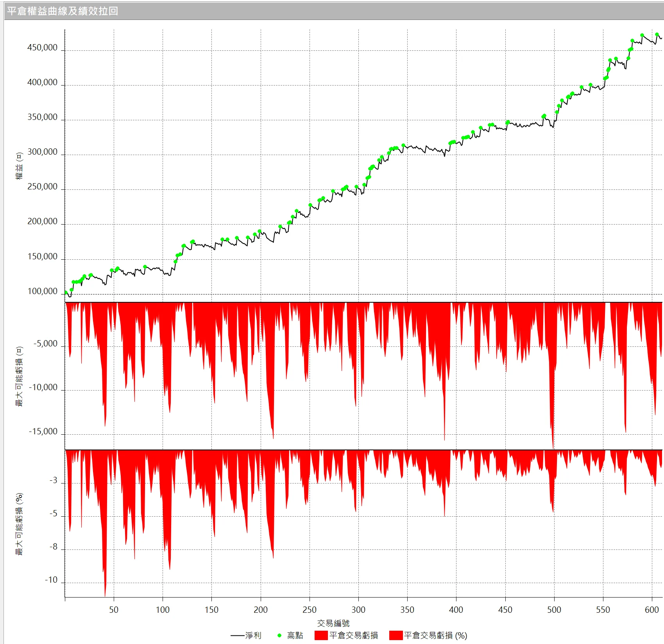Click the 平倉交易虧損 legend text
The width and height of the screenshot is (664, 644).
[354, 635]
